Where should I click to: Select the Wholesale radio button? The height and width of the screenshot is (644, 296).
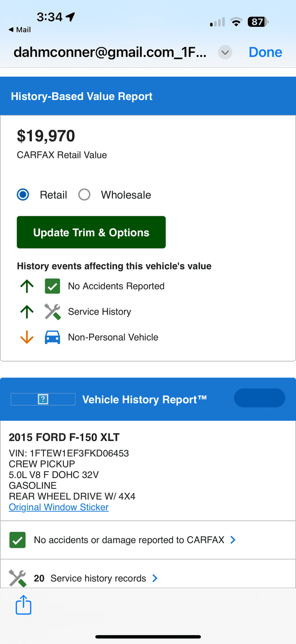84,195
